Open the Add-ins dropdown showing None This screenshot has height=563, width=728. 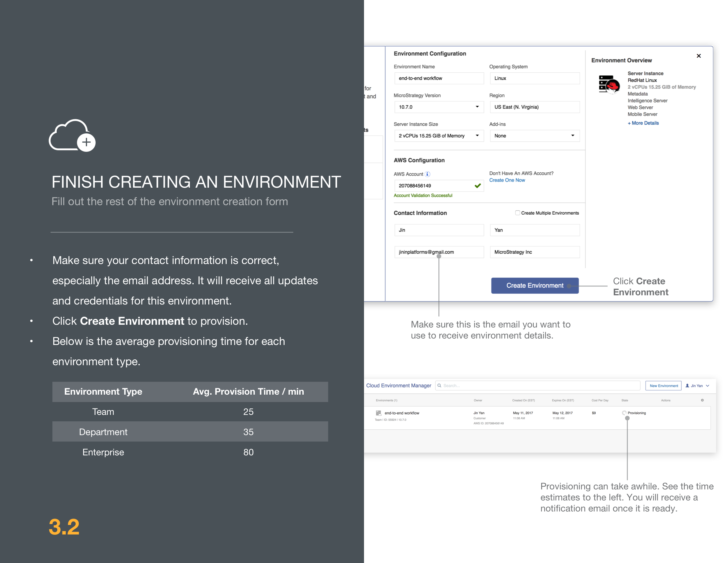573,136
